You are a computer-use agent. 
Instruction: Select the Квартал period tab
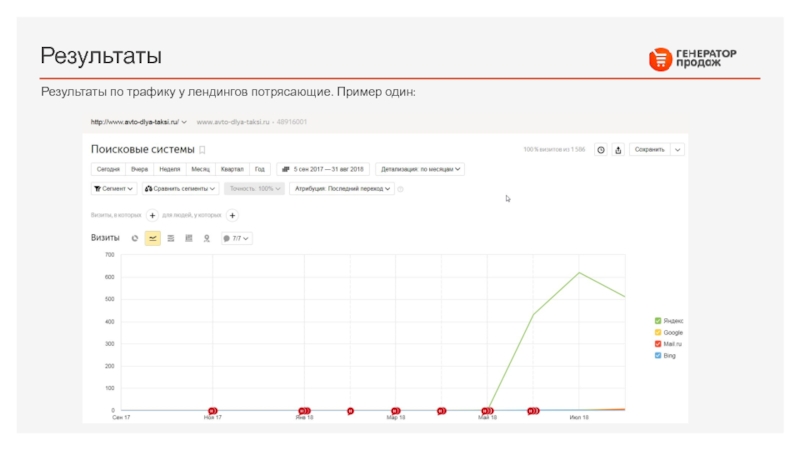click(x=231, y=169)
